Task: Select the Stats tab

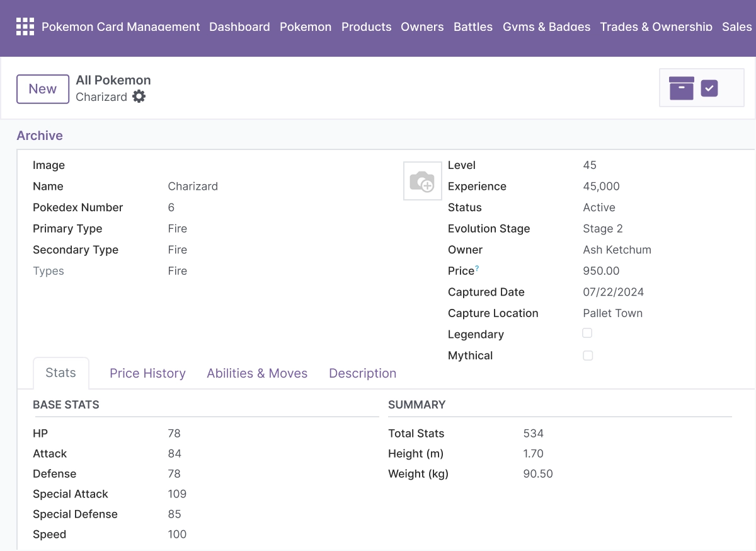Action: tap(61, 373)
